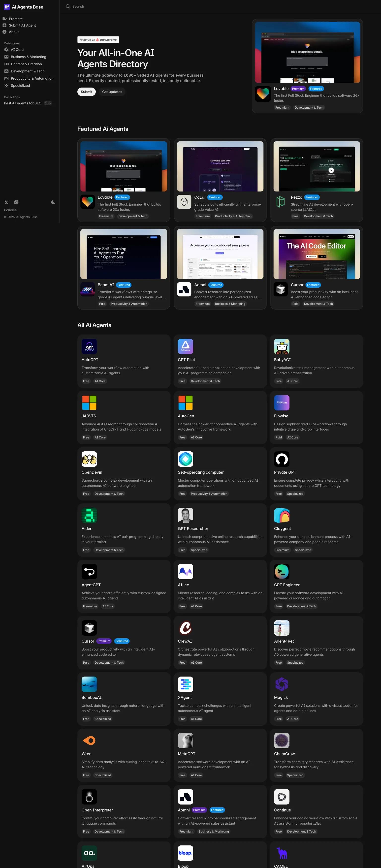The width and height of the screenshot is (381, 868).
Task: Click into the Search field
Action: (78, 6)
